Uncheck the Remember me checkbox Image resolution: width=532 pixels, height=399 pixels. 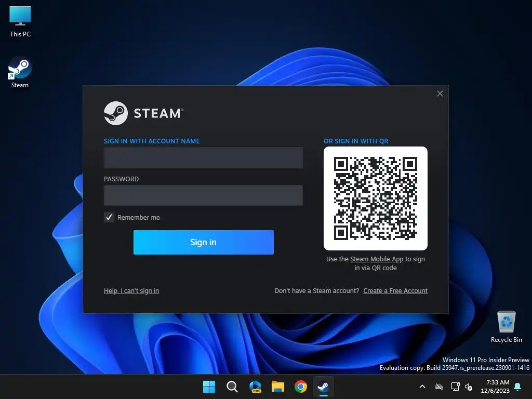point(109,217)
